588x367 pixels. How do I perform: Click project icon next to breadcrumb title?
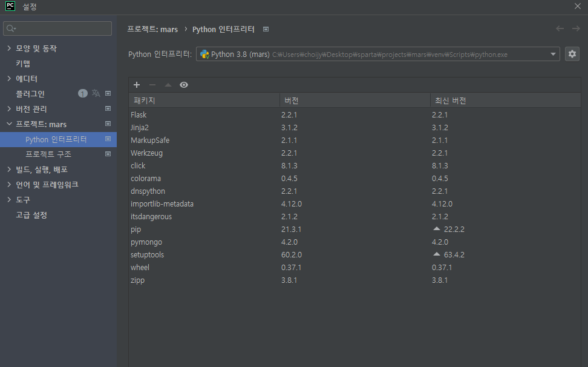(266, 29)
